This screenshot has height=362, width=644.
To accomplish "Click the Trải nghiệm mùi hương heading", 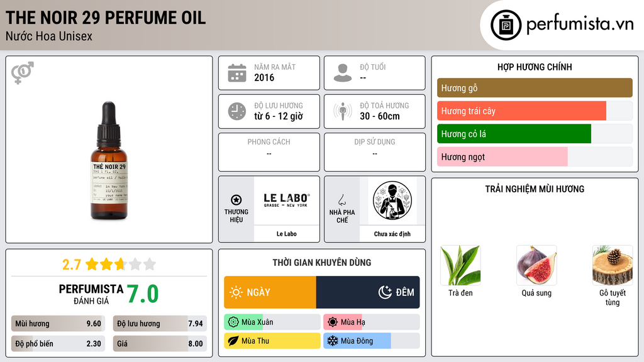I will tap(535, 189).
